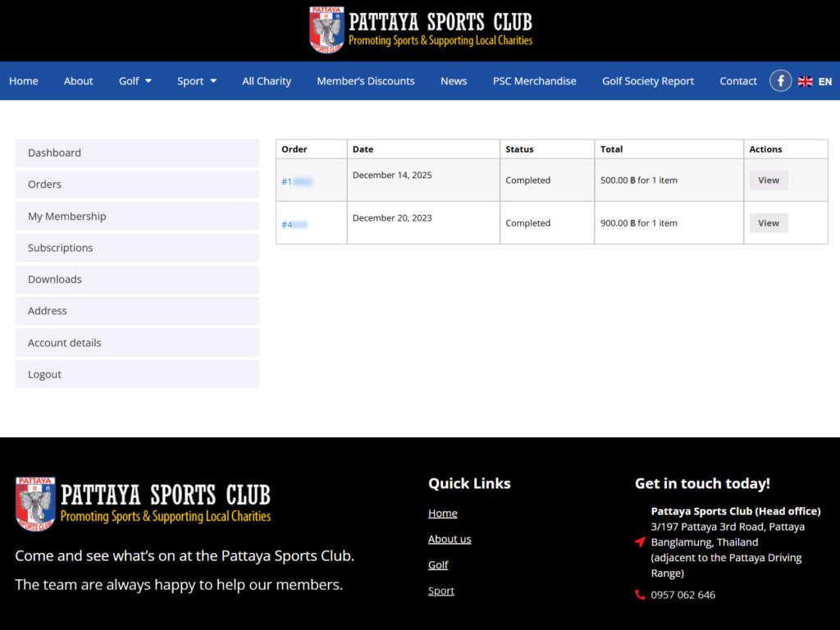Expand the Sport dropdown menu

pos(196,80)
